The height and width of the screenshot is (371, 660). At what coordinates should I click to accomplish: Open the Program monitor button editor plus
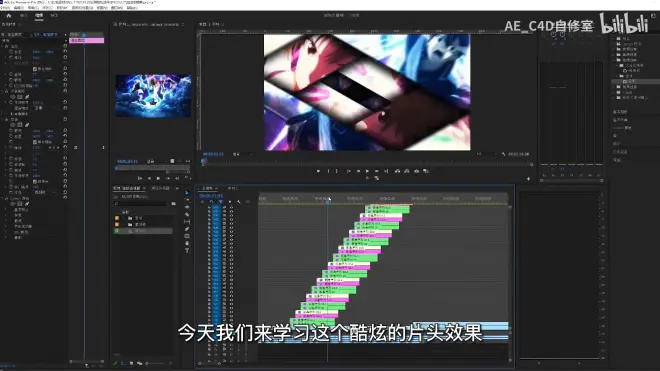(x=528, y=179)
